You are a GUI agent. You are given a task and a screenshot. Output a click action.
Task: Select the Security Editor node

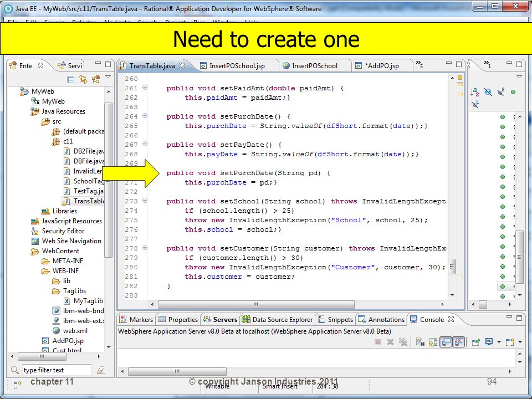pos(58,231)
